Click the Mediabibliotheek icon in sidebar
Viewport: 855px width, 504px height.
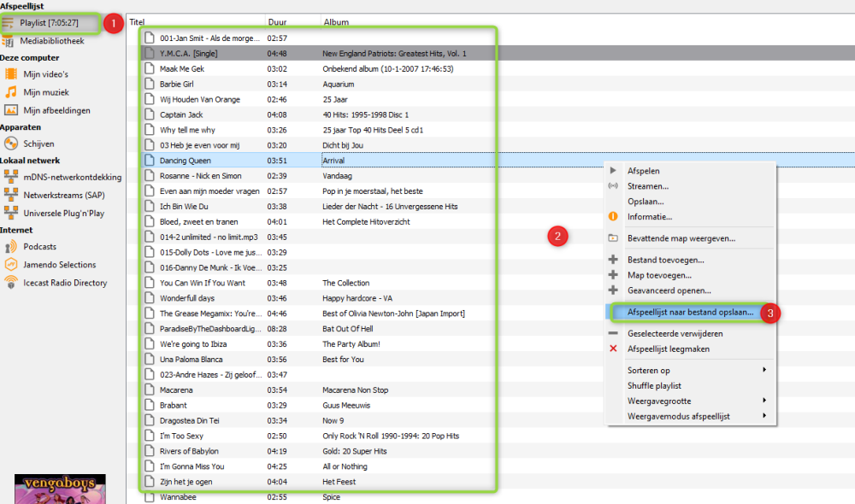(x=11, y=38)
